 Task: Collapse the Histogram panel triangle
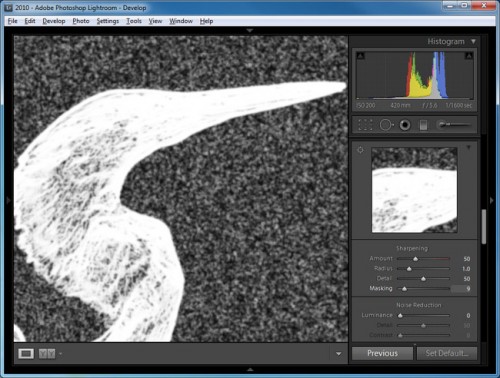[473, 42]
